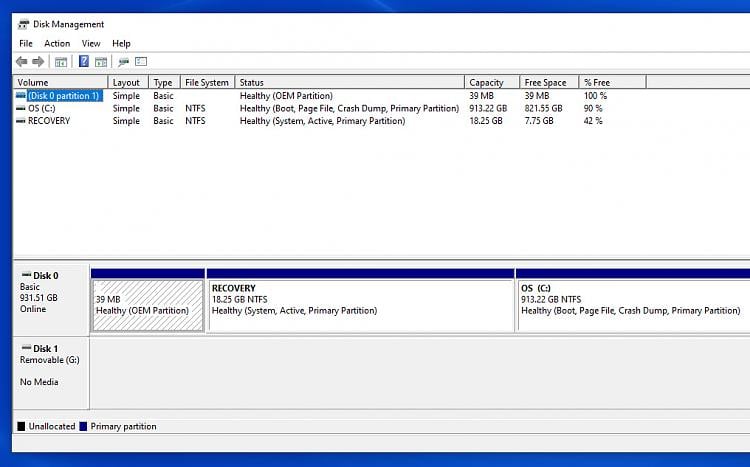The width and height of the screenshot is (750, 467).
Task: Open the Action menu
Action: [x=57, y=44]
